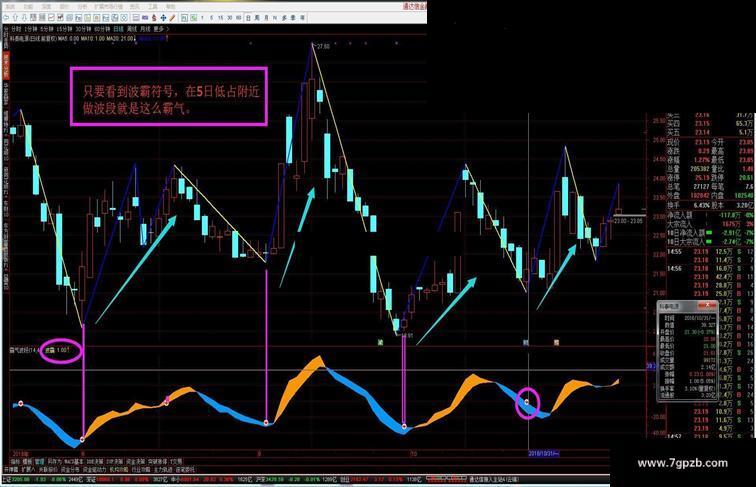Screen dimensions: 756x487
Task: Open the 帮助 menu
Action: (x=171, y=7)
